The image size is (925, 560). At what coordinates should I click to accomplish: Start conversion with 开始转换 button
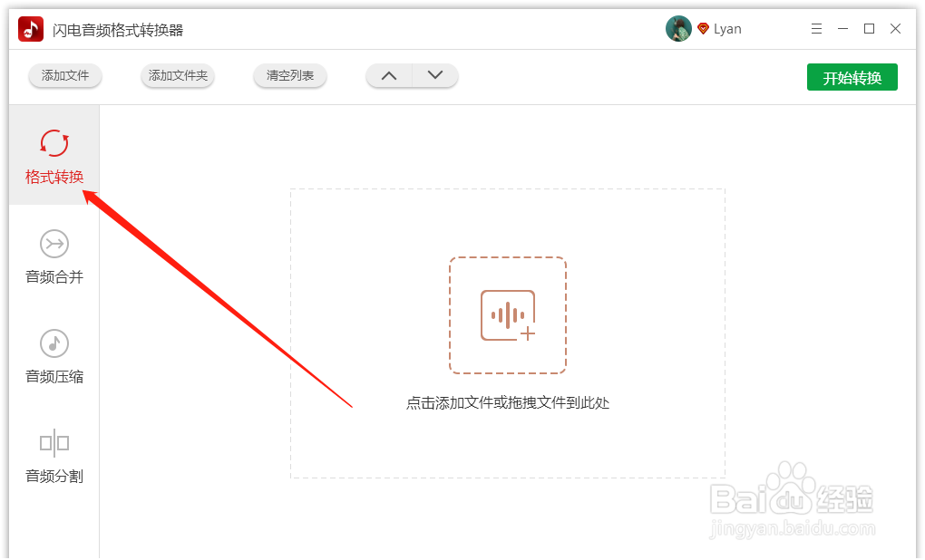pyautogui.click(x=852, y=77)
